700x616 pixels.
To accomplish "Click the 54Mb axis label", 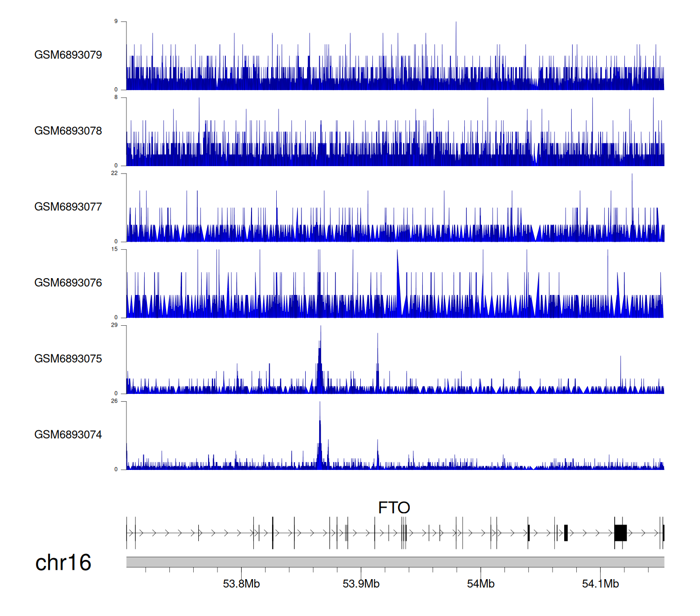I will click(481, 584).
